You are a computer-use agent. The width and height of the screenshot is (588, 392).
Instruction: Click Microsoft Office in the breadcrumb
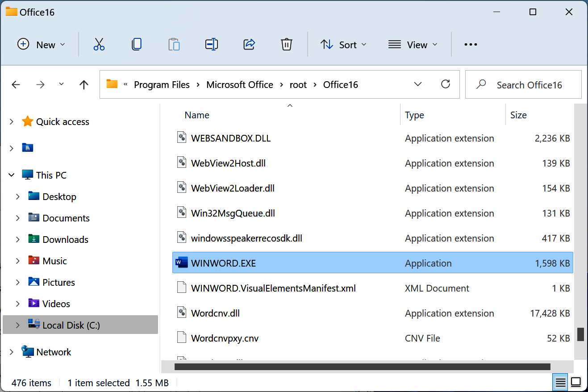coord(240,84)
